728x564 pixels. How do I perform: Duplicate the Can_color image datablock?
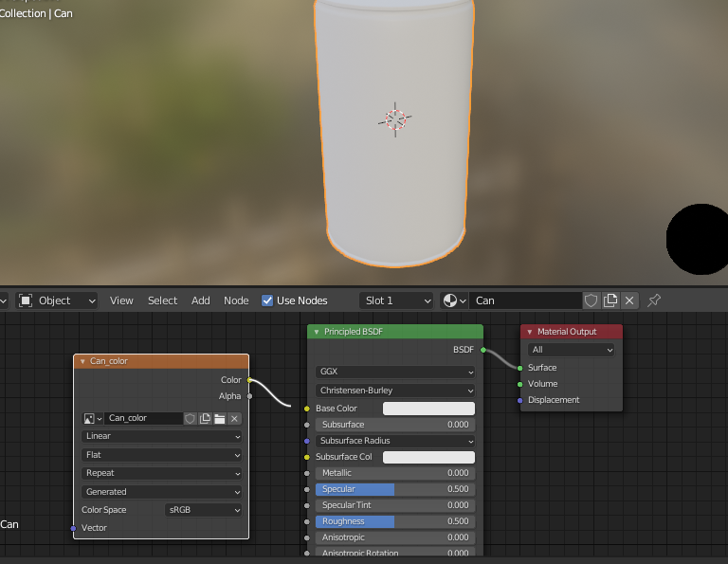pyautogui.click(x=205, y=419)
